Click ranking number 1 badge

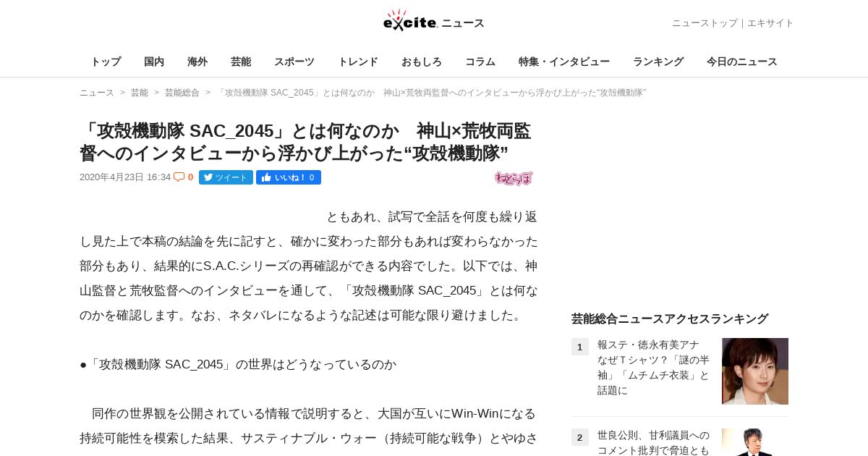click(x=580, y=347)
